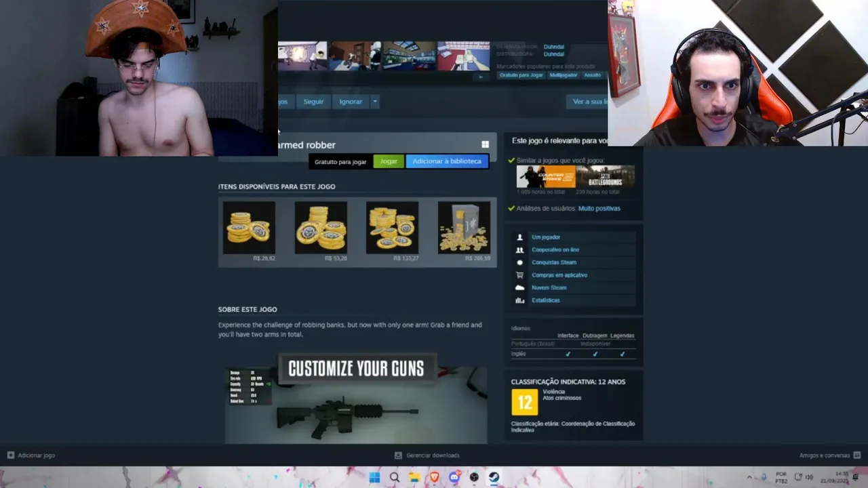This screenshot has height=488, width=868.
Task: Open the explosion screenshot thumbnail
Action: click(302, 56)
